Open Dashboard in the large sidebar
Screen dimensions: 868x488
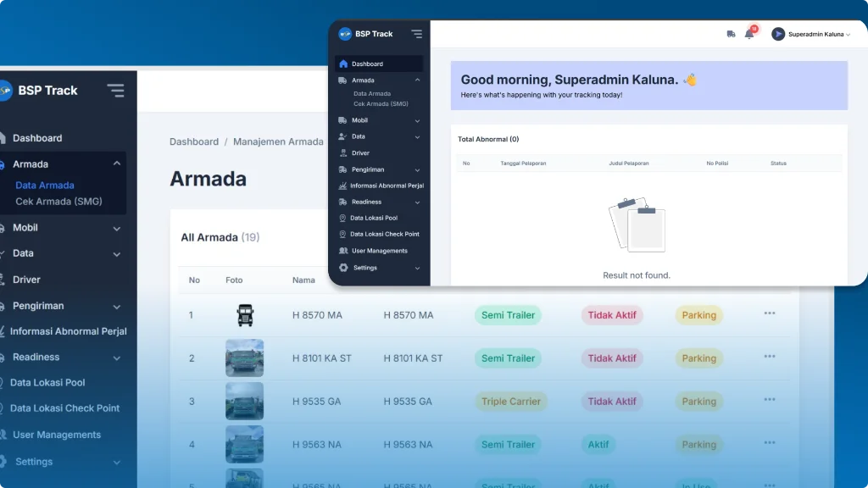click(x=37, y=138)
